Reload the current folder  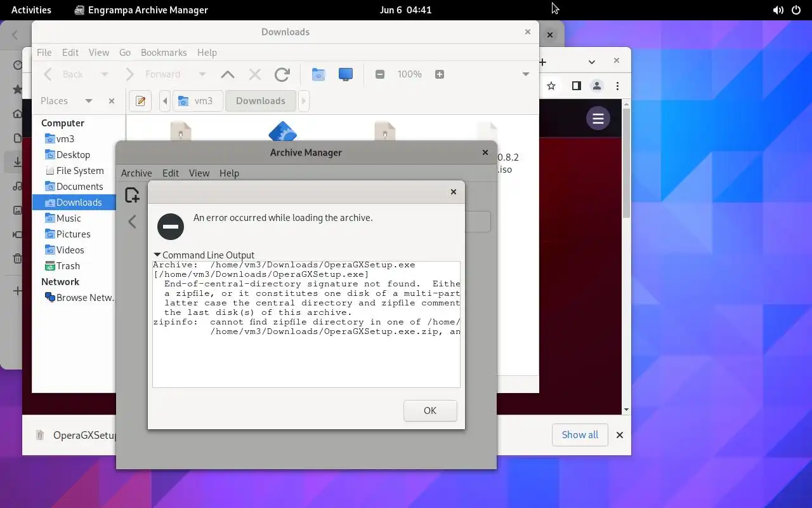[282, 74]
